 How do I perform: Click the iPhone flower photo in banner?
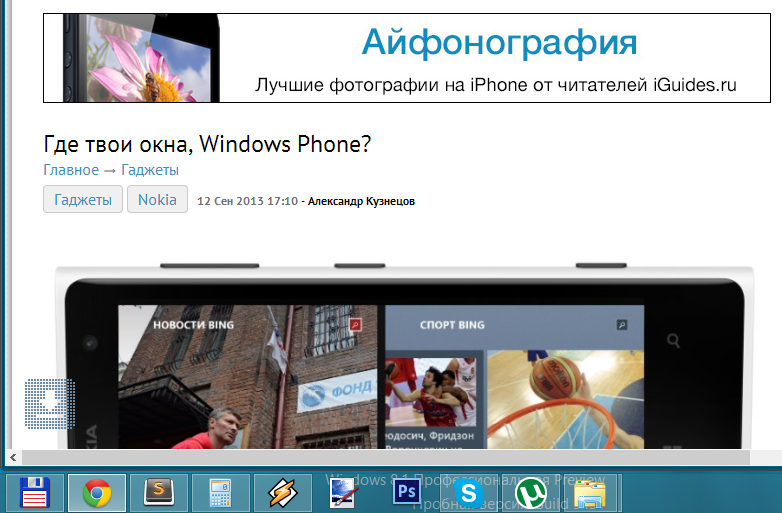tap(142, 58)
